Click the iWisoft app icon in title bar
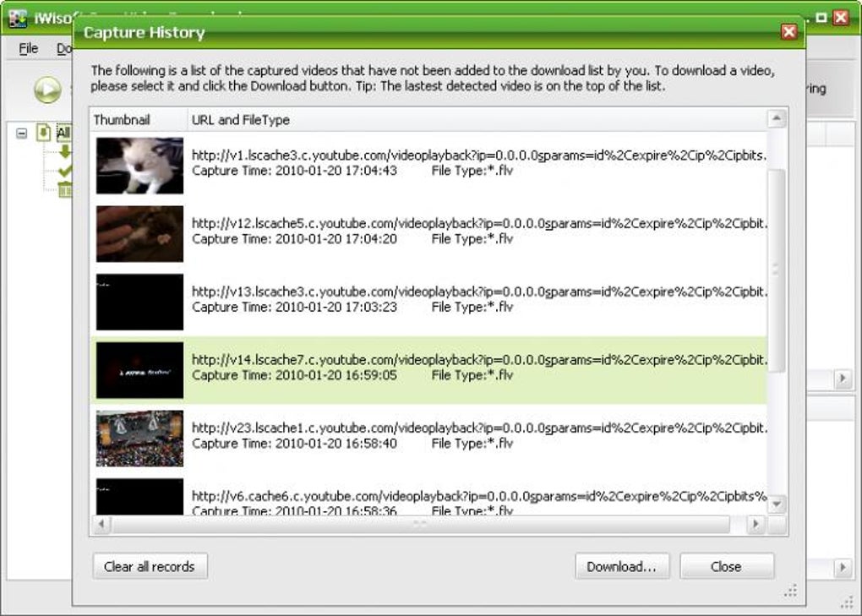Screen dimensions: 862x616 [18, 18]
